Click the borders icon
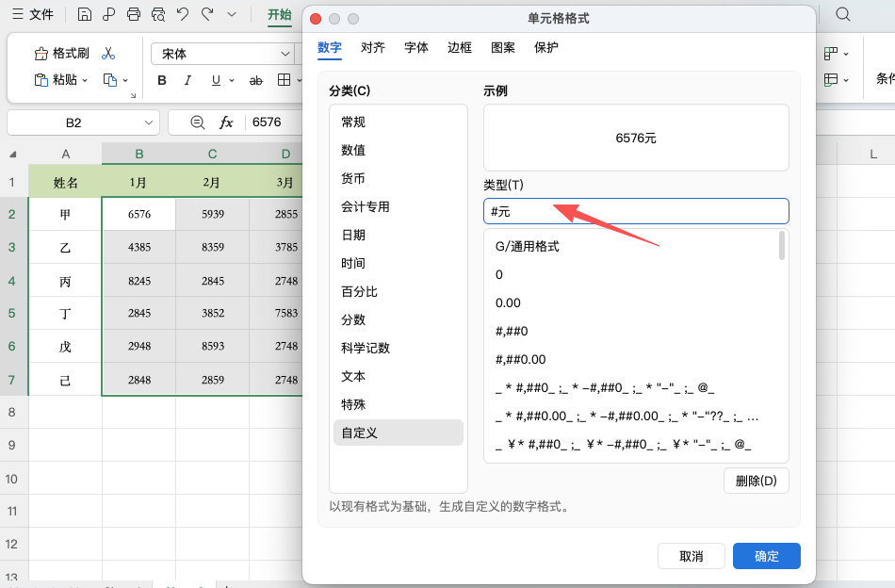The image size is (895, 588). click(x=284, y=80)
